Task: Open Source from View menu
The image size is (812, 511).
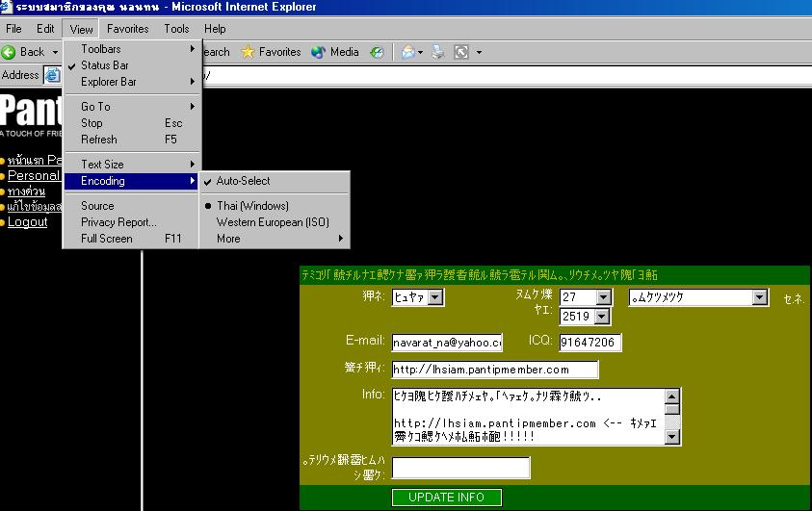Action: coord(131,206)
